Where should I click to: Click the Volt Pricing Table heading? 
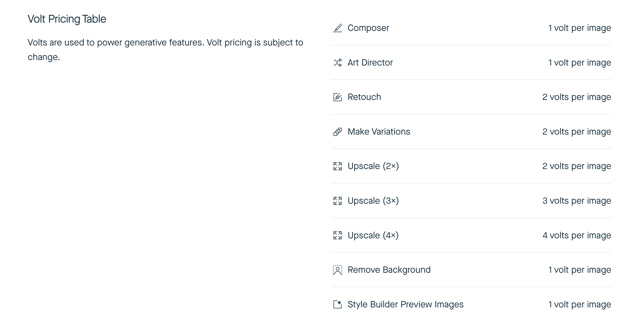pyautogui.click(x=67, y=19)
